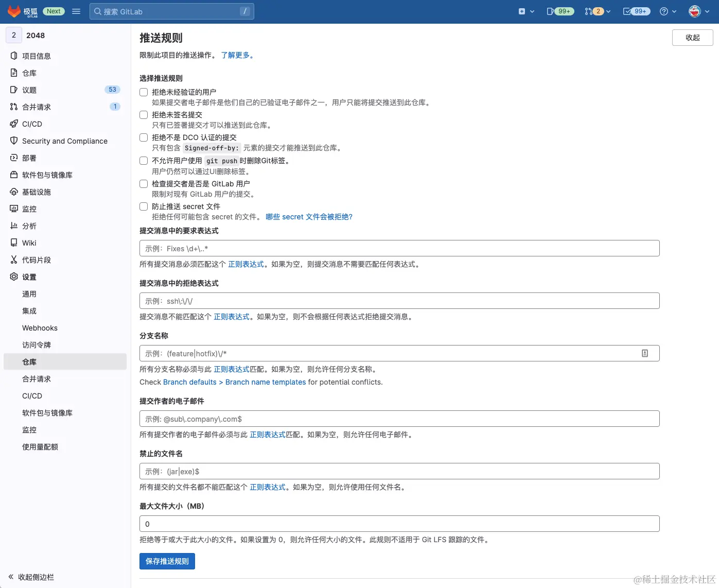719x588 pixels.
Task: Open Branch defaults > Branch name templates link
Action: tap(234, 382)
